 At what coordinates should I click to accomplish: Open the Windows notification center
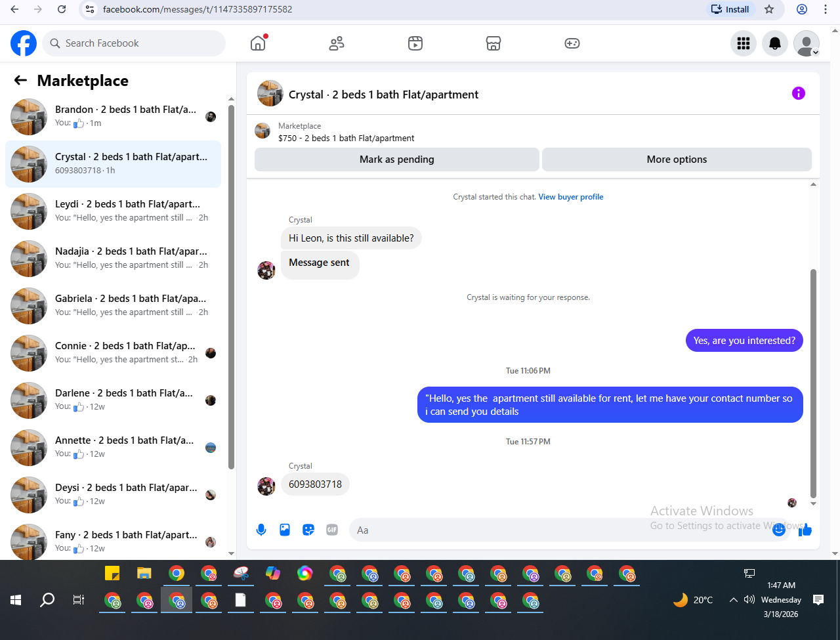(818, 599)
